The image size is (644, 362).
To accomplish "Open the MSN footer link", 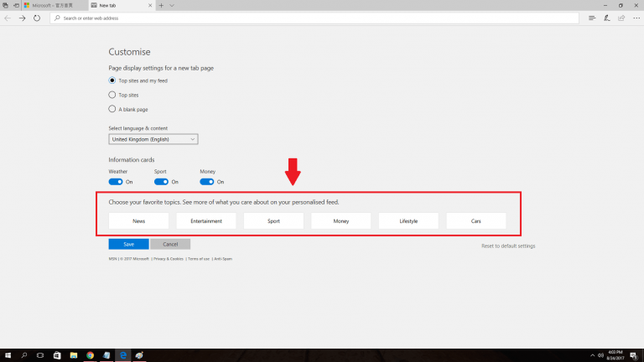I will pos(112,259).
